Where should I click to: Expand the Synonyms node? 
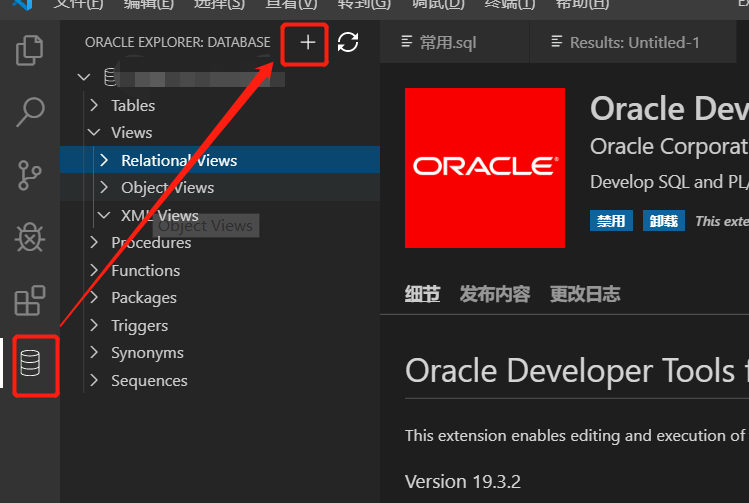point(94,353)
